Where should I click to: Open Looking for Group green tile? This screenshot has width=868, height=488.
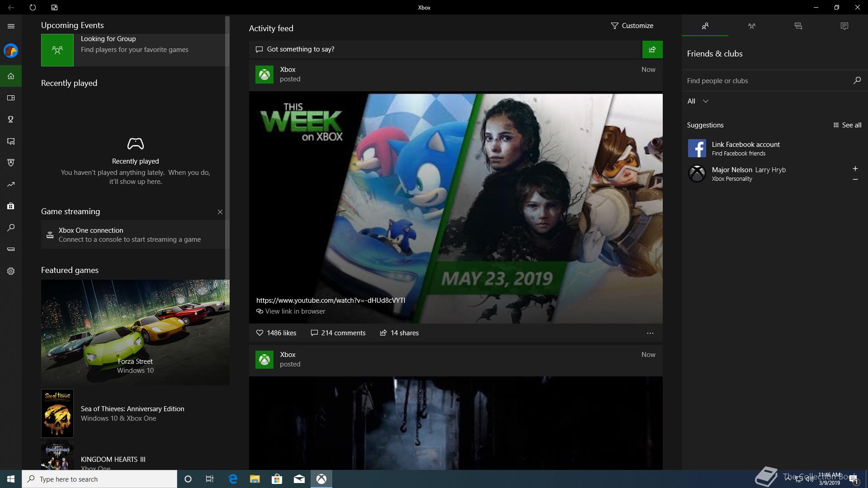point(57,50)
